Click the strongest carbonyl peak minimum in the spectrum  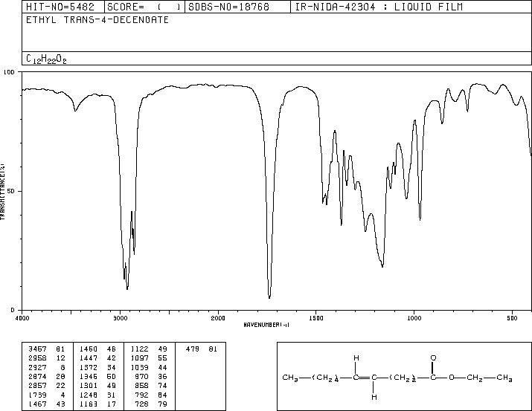(x=269, y=297)
